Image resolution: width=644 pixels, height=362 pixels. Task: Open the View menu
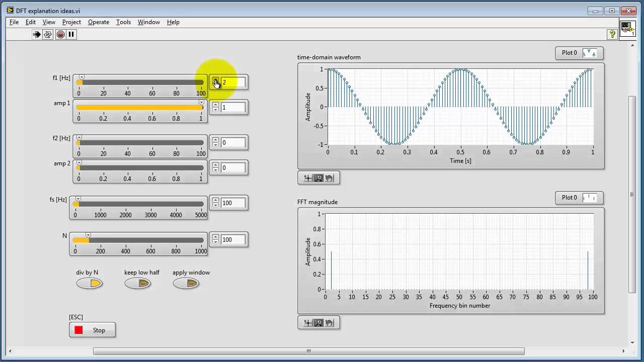click(49, 22)
